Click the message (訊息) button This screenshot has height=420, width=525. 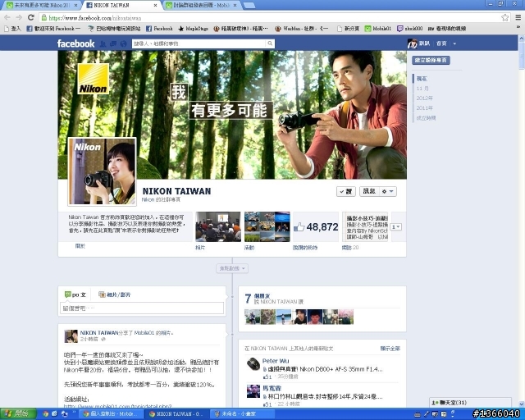[369, 191]
